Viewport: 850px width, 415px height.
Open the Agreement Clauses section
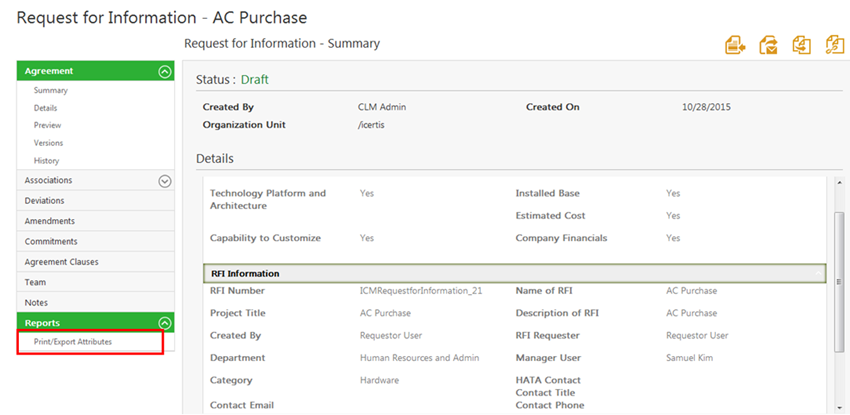(x=95, y=262)
